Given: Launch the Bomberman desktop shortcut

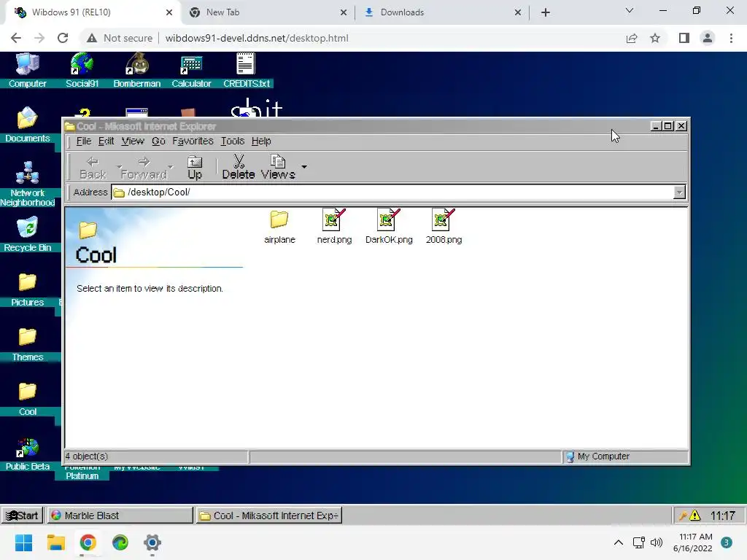Looking at the screenshot, I should point(136,69).
